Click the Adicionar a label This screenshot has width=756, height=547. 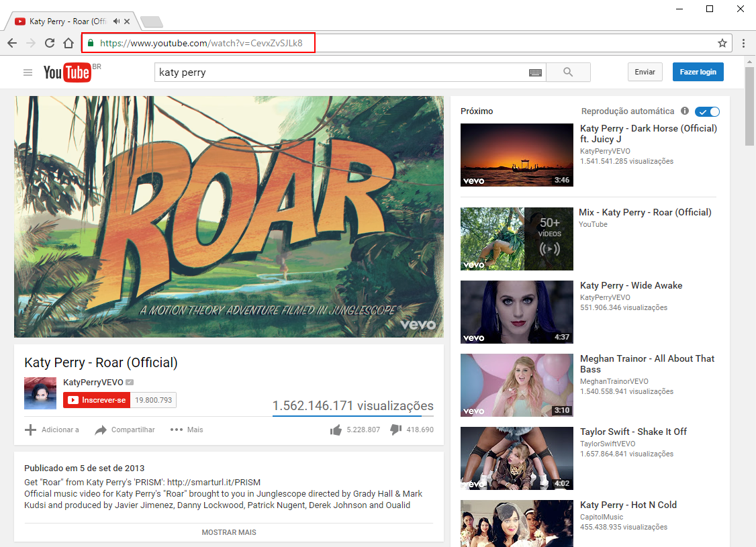[60, 430]
